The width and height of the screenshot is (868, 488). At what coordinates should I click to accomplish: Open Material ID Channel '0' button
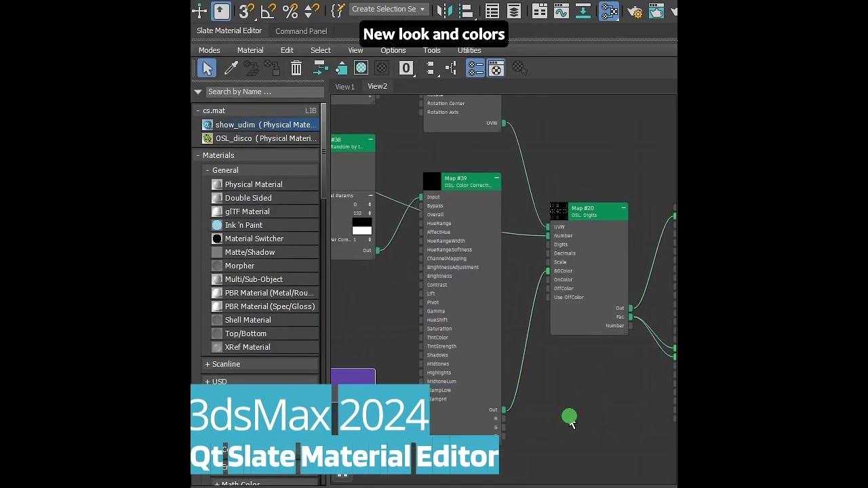coord(406,68)
